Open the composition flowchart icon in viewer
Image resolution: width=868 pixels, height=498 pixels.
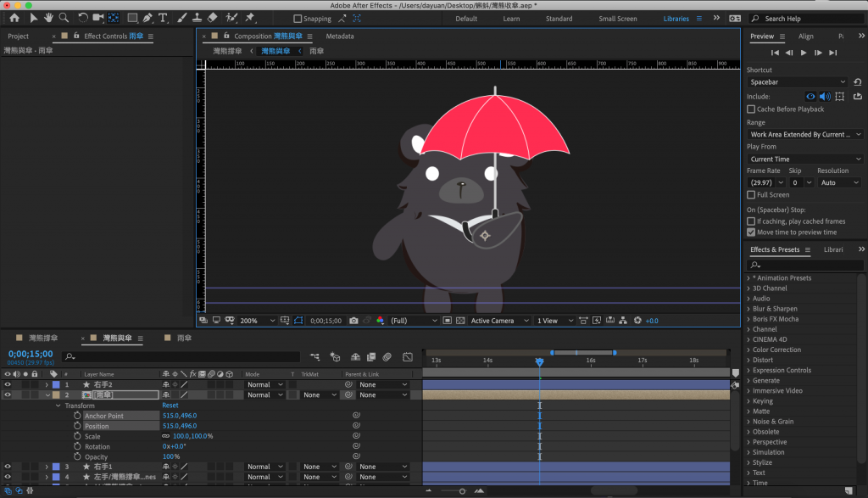[623, 321]
